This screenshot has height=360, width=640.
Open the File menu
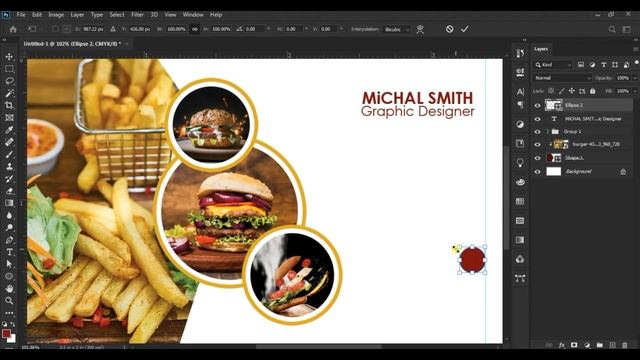coord(21,15)
